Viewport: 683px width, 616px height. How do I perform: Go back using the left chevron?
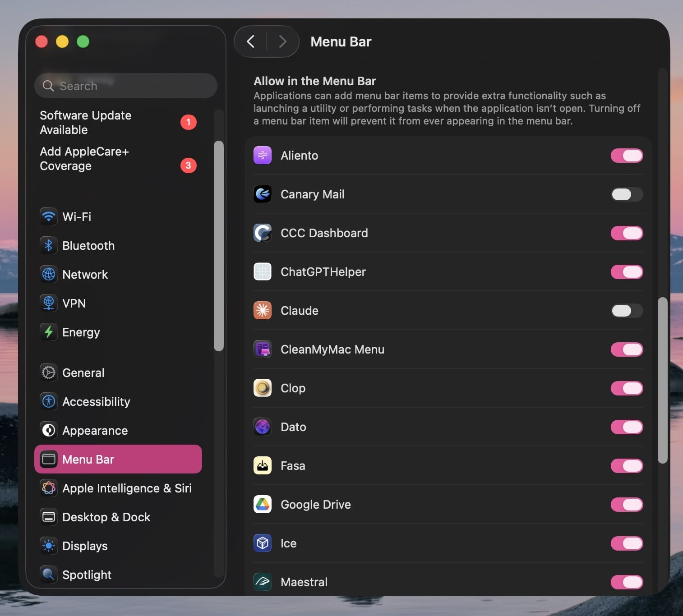pyautogui.click(x=251, y=41)
